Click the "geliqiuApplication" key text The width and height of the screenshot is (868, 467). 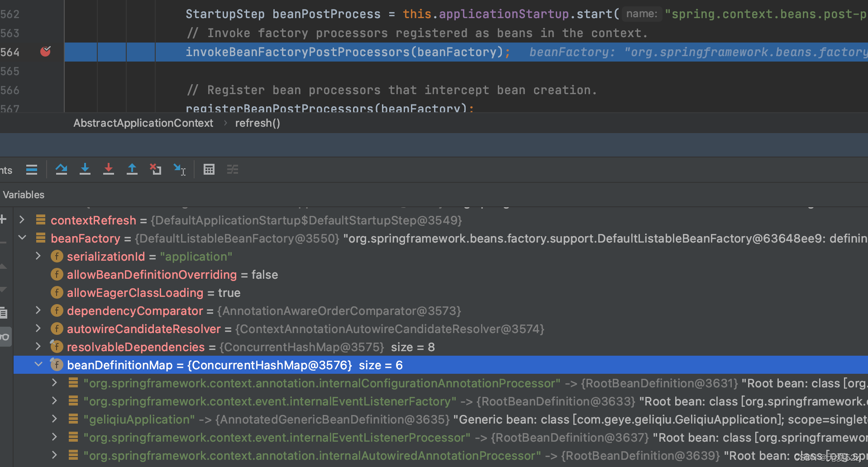(139, 419)
